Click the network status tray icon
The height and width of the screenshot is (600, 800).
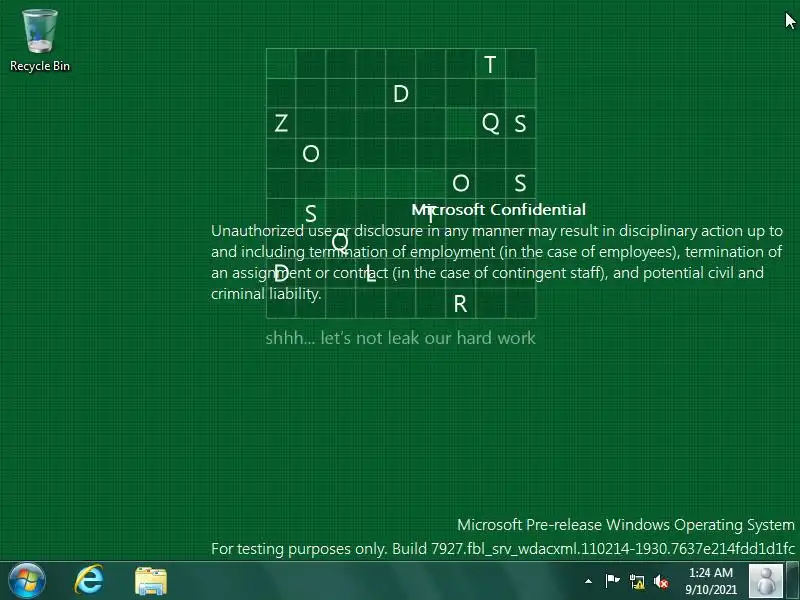[637, 581]
